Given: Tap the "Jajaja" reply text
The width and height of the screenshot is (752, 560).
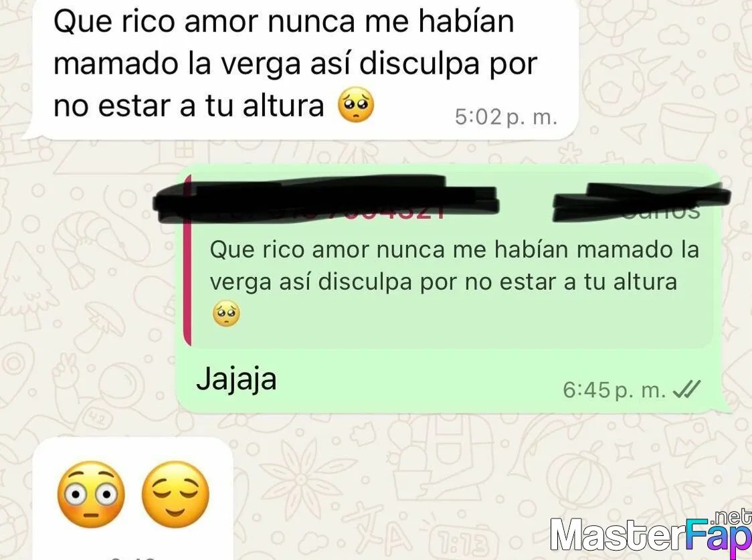Looking at the screenshot, I should (x=236, y=380).
